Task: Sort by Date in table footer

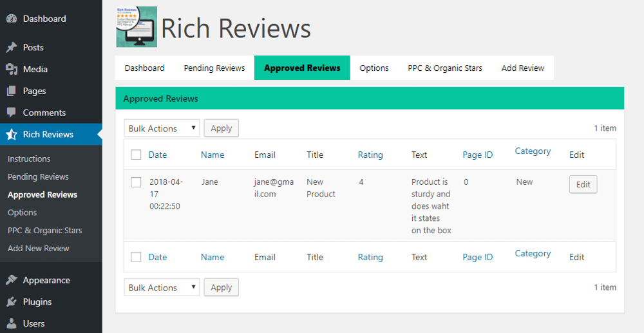Action: (x=158, y=257)
